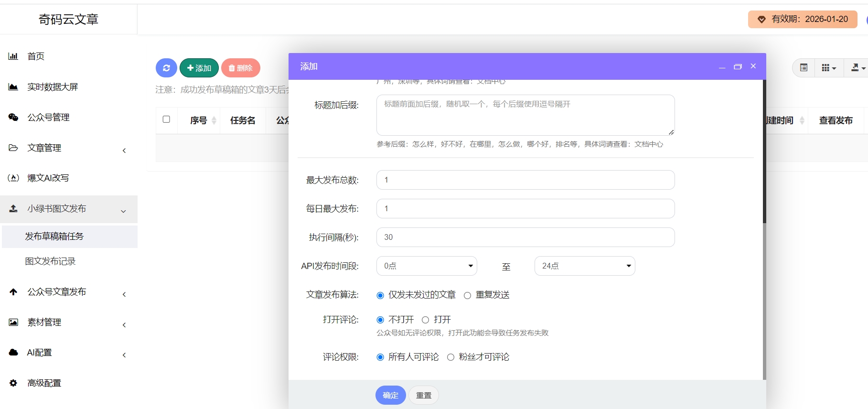Click the dialog vertical scrollbar thumb
The height and width of the screenshot is (409, 868).
(x=764, y=151)
